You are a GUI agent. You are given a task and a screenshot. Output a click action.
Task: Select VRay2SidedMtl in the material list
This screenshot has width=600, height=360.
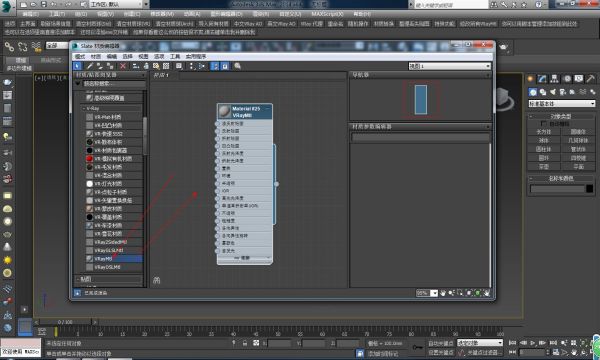click(114, 242)
